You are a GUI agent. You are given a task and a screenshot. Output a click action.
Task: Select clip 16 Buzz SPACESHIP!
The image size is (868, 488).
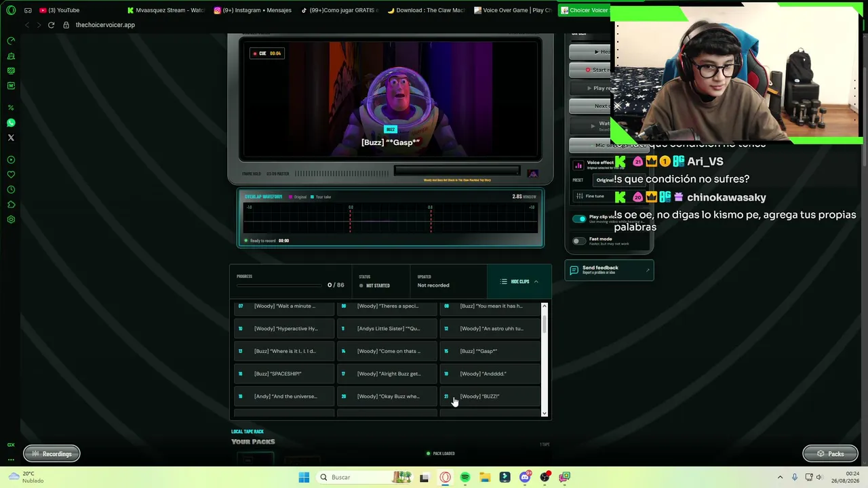pos(284,373)
